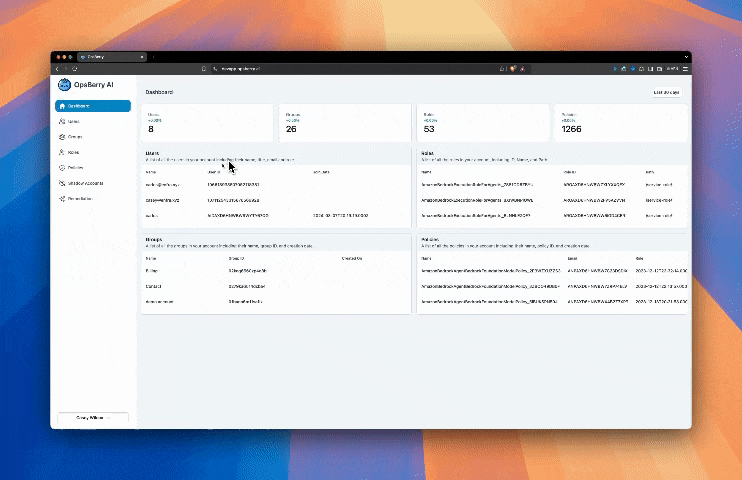
Task: Click the Policies count card showing 1266
Action: point(619,122)
